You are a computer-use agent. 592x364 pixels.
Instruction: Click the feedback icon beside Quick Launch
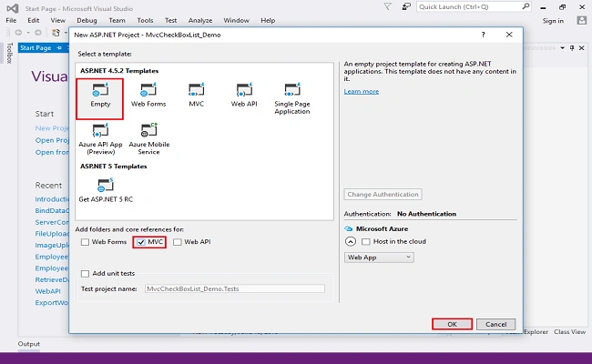(406, 6)
